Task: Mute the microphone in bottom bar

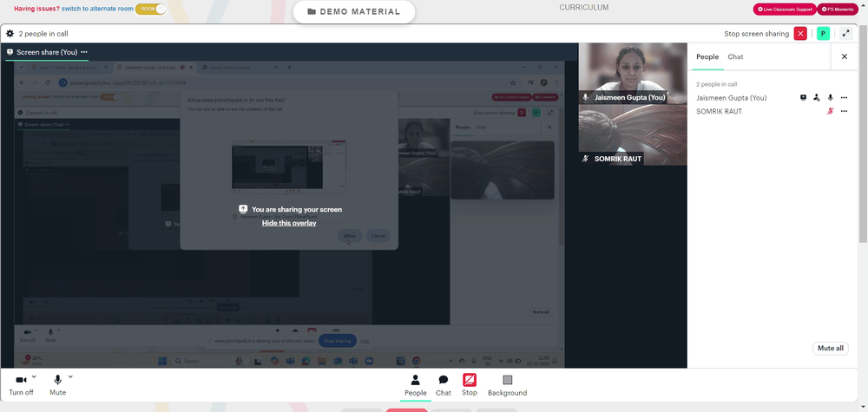Action: click(57, 385)
